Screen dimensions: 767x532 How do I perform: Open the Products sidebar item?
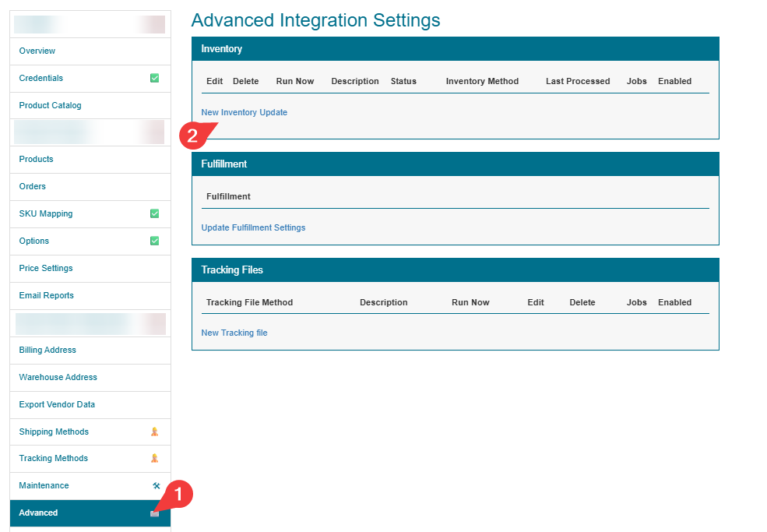click(36, 159)
